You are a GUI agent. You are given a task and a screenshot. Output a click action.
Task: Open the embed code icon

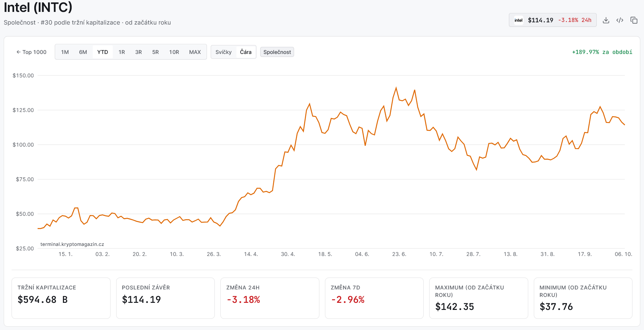click(620, 20)
